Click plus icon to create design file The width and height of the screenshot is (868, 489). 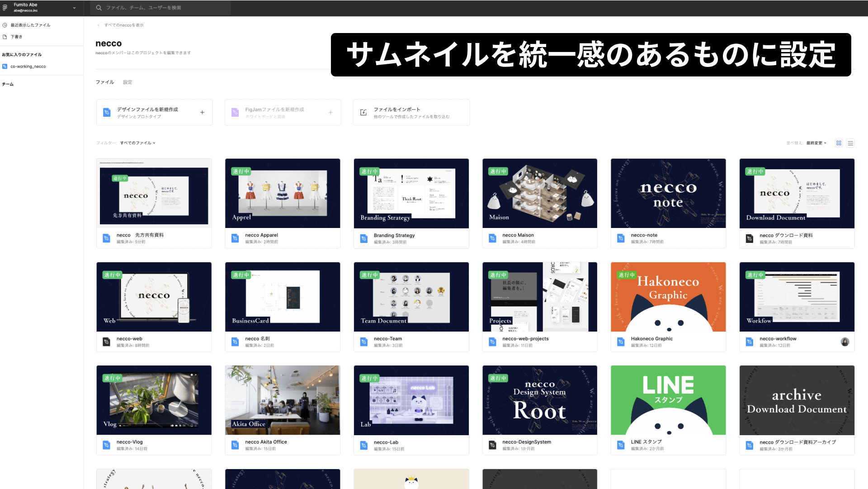(x=202, y=112)
